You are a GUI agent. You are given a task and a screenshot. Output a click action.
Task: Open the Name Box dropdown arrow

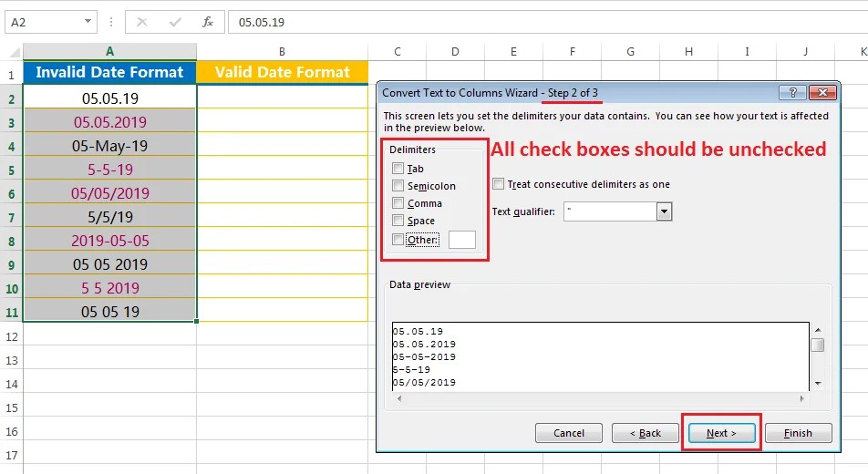88,22
